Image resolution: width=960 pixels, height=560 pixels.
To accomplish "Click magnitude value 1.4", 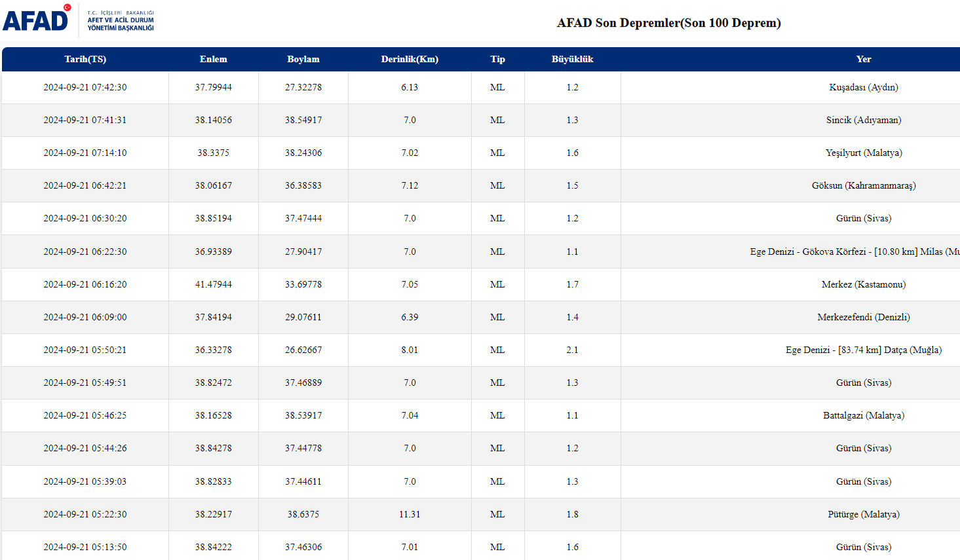I will coord(573,317).
